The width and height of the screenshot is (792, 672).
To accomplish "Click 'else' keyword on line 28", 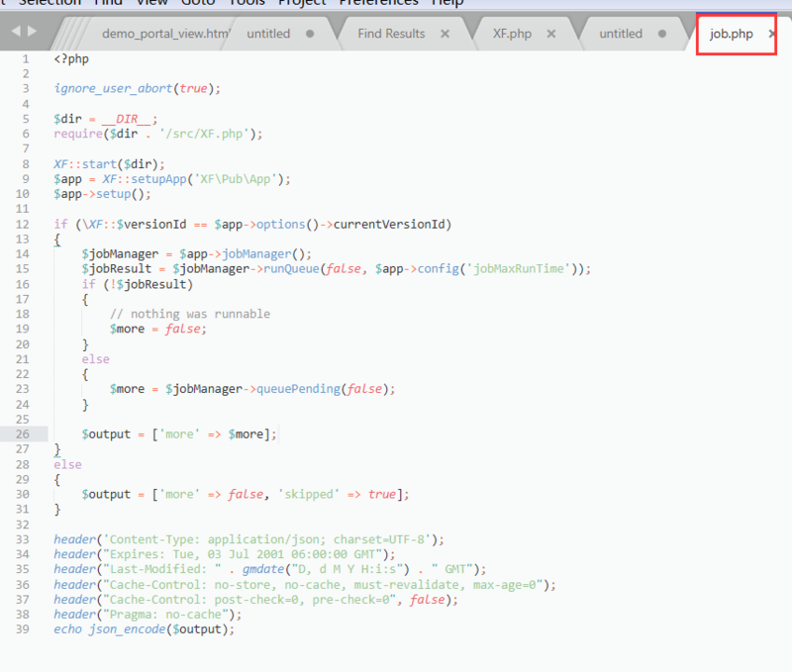I will (x=67, y=464).
